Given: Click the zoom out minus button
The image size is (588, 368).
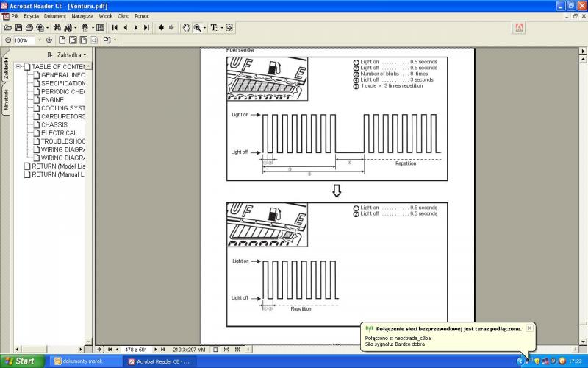Looking at the screenshot, I should pos(8,40).
